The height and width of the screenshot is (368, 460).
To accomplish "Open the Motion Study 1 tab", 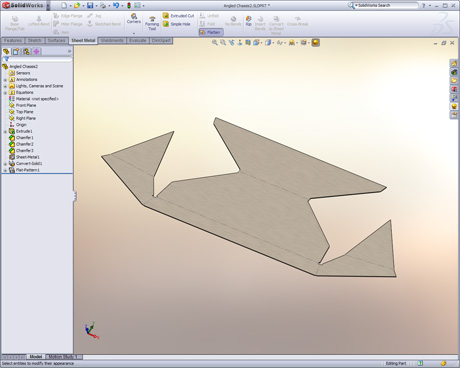I will tap(63, 357).
